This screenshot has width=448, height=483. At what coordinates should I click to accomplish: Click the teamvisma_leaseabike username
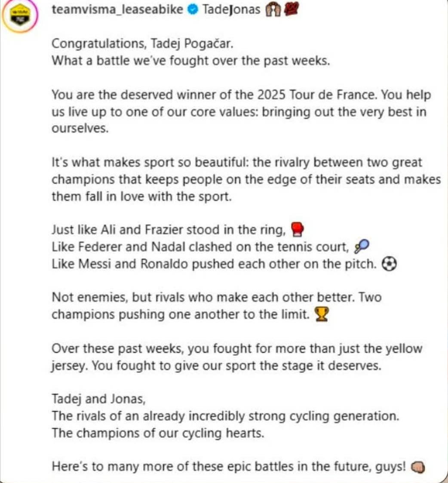coord(117,9)
